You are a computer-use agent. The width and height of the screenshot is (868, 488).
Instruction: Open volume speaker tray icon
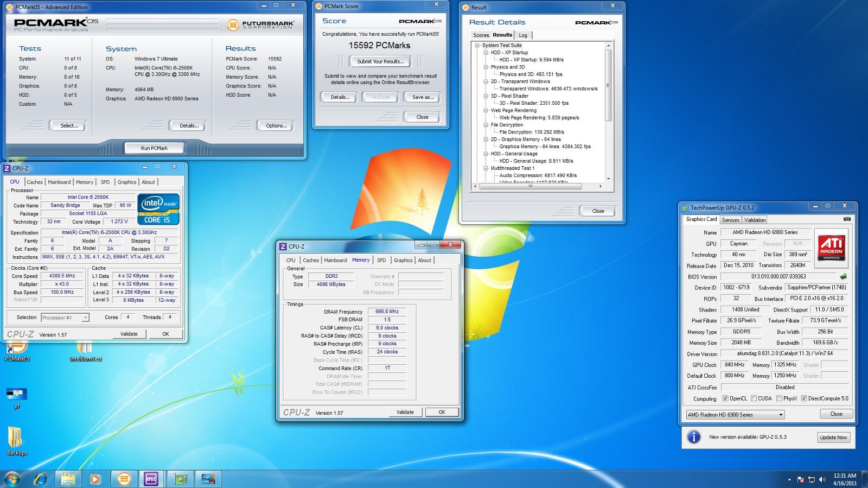[x=822, y=480]
